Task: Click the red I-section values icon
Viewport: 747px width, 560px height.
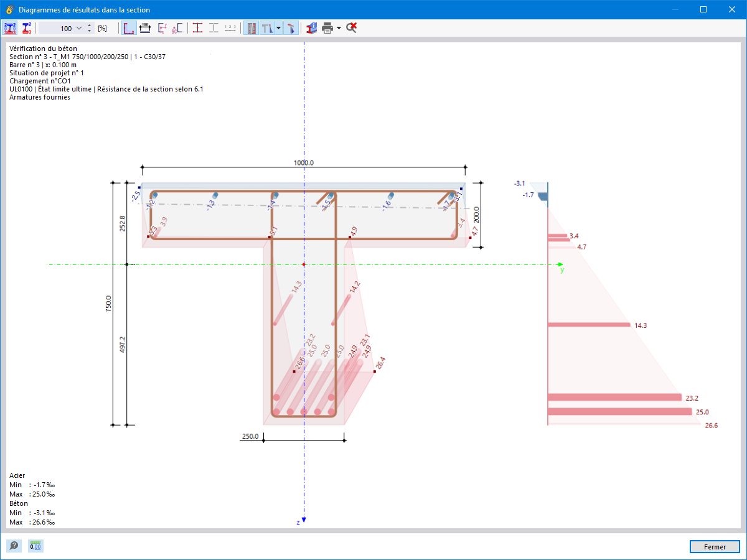Action: [x=26, y=28]
